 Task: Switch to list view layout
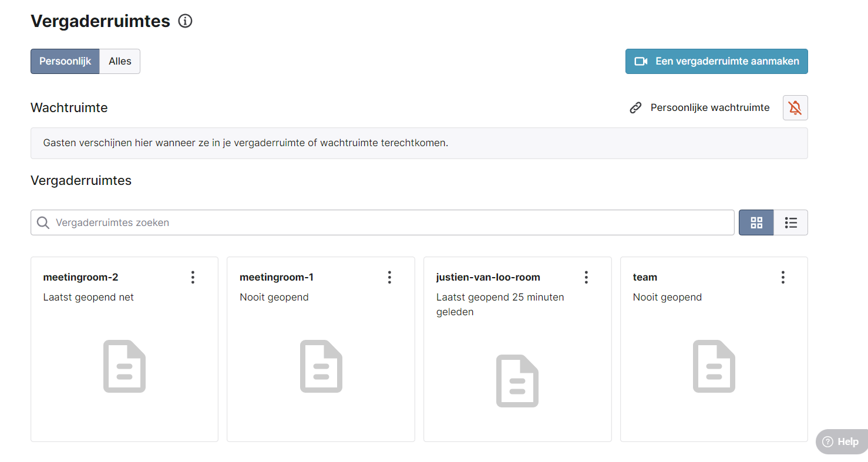(790, 222)
